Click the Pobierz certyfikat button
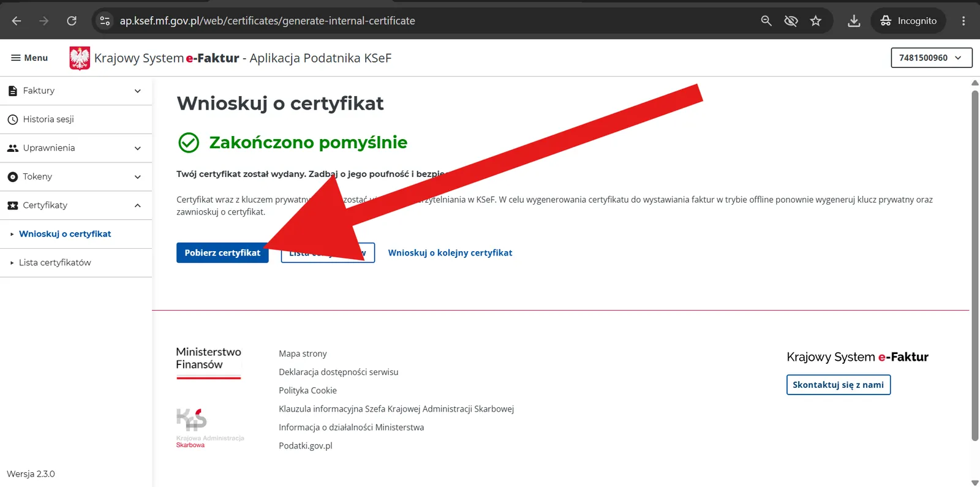Screen dimensions: 980x487 (222, 253)
